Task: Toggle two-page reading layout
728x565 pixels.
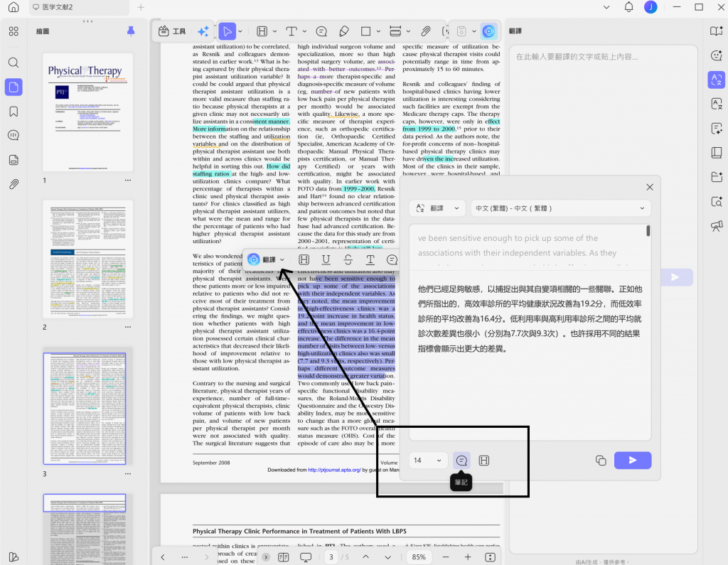Action: point(283,557)
